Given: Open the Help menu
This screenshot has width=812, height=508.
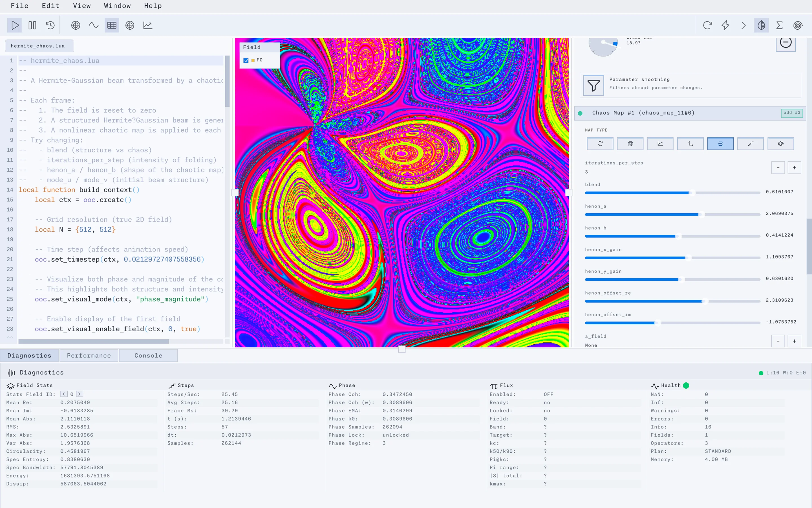Looking at the screenshot, I should [153, 6].
